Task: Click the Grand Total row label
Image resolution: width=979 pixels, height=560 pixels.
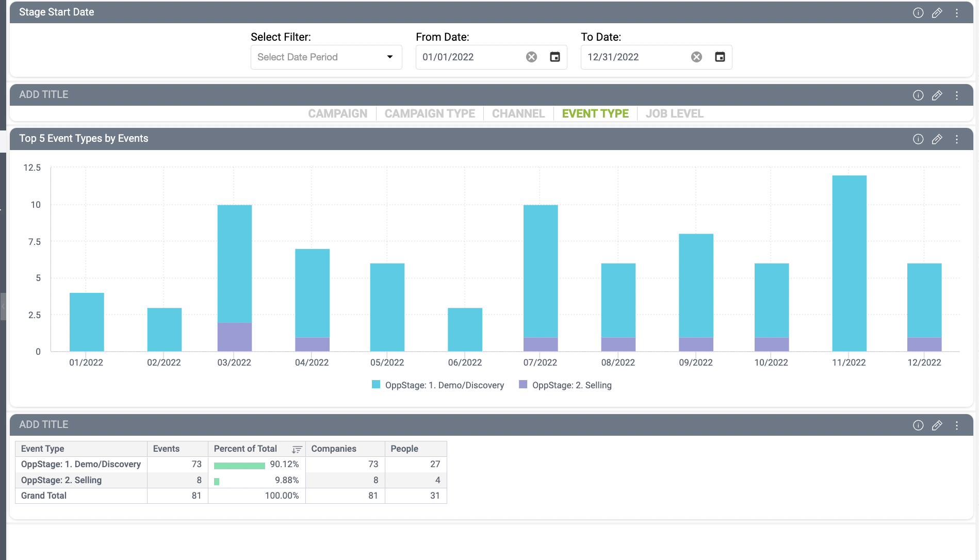Action: tap(44, 496)
